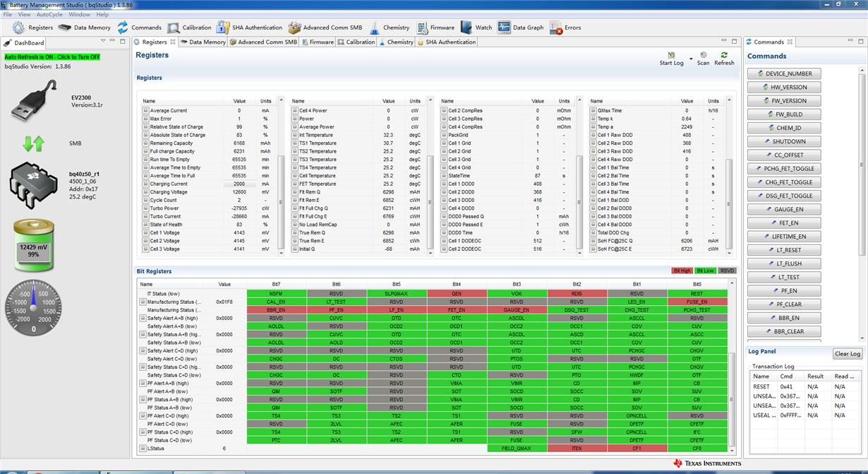Open the File menu
Image resolution: width=868 pixels, height=474 pixels.
pos(8,14)
